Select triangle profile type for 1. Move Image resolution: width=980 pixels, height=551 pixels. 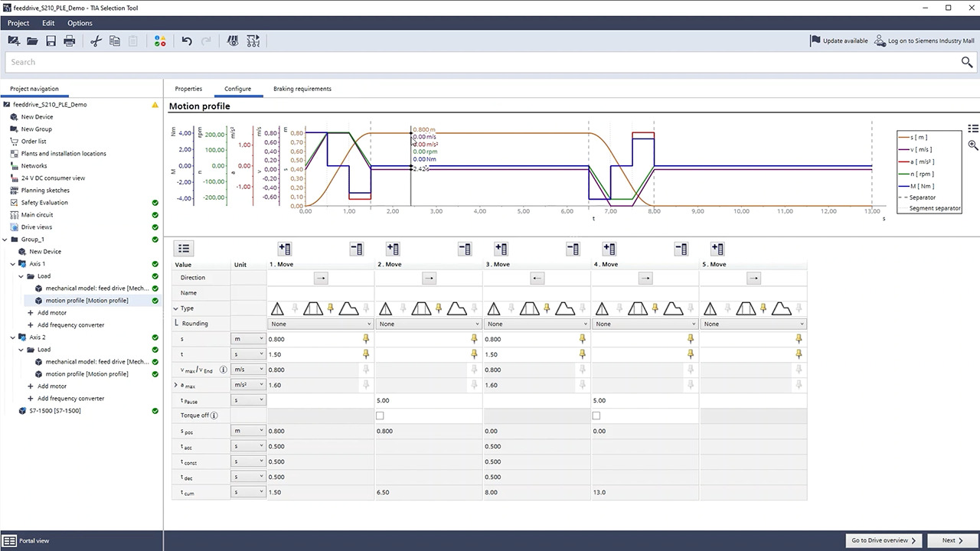(x=277, y=308)
